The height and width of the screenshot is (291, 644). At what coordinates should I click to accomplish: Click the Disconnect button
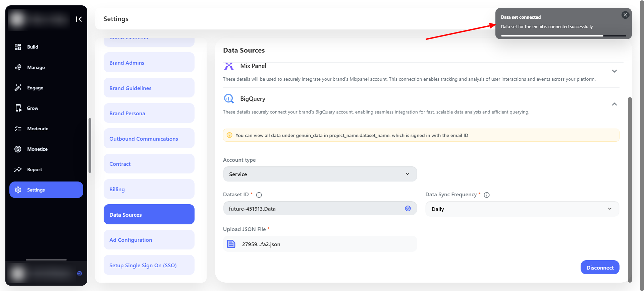pyautogui.click(x=600, y=267)
